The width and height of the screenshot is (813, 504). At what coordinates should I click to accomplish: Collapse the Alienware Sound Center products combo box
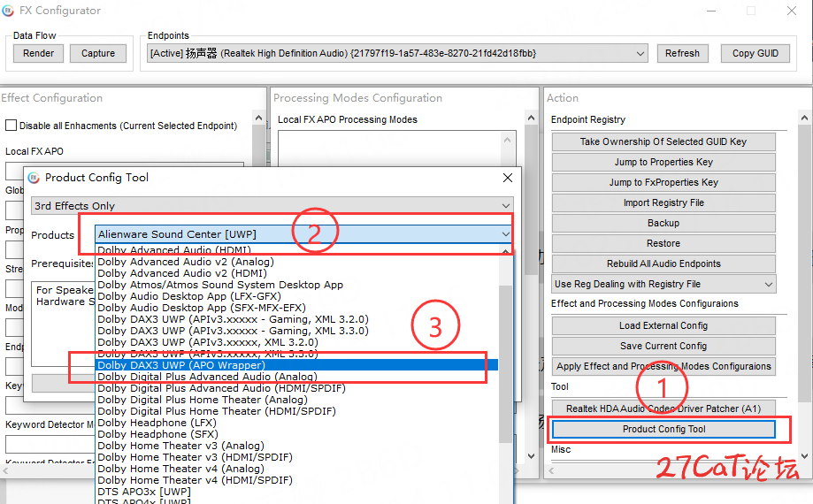click(303, 234)
